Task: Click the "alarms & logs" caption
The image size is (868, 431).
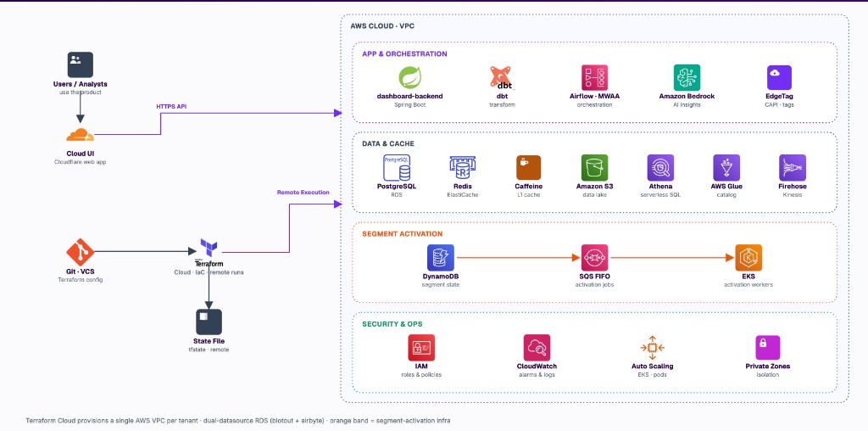Action: point(537,375)
